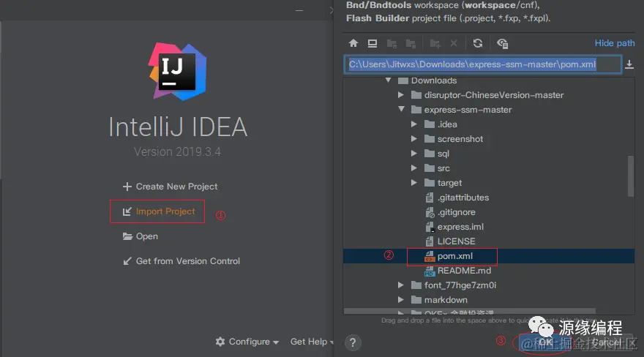
Task: Select disruptor-ChineseVersion-master folder name
Action: coord(494,95)
